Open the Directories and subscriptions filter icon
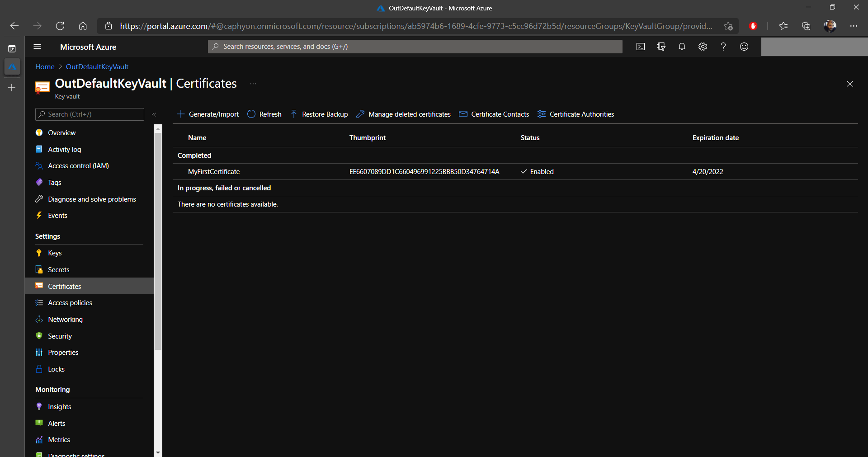This screenshot has width=868, height=457. [x=661, y=47]
